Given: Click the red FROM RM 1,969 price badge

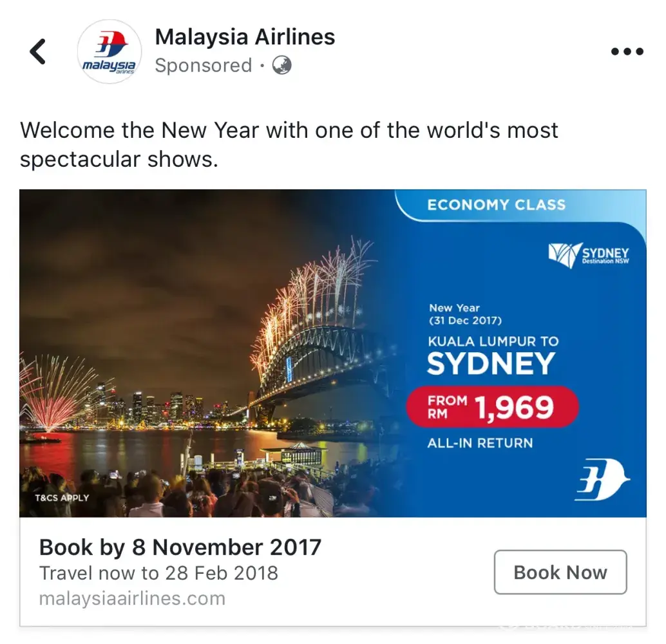Looking at the screenshot, I should (492, 407).
